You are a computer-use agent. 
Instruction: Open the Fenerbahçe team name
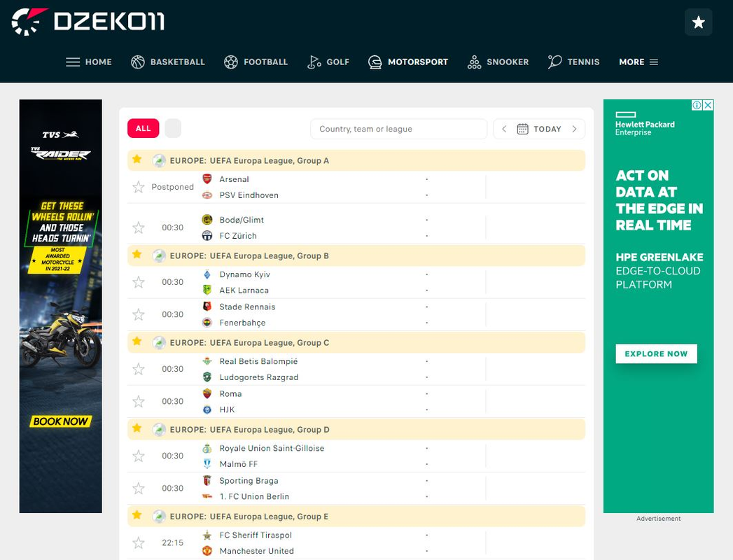click(242, 323)
